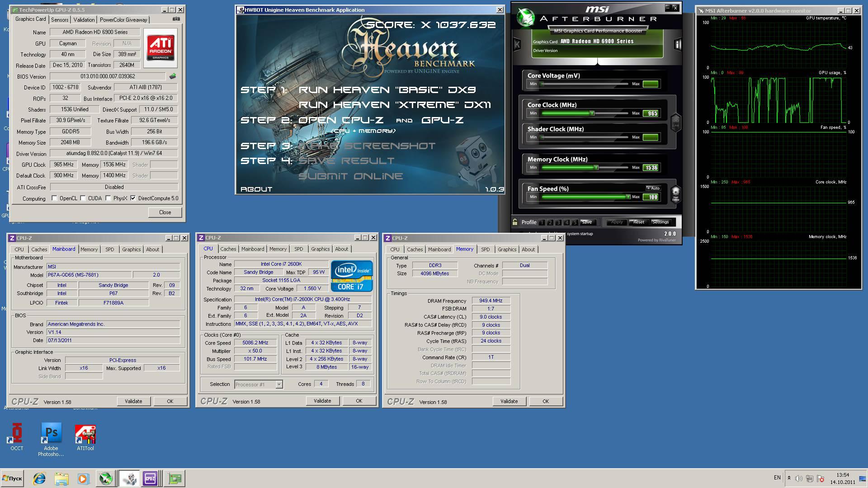The width and height of the screenshot is (868, 488).
Task: Click the Afterburner clock link icon
Action: click(675, 122)
